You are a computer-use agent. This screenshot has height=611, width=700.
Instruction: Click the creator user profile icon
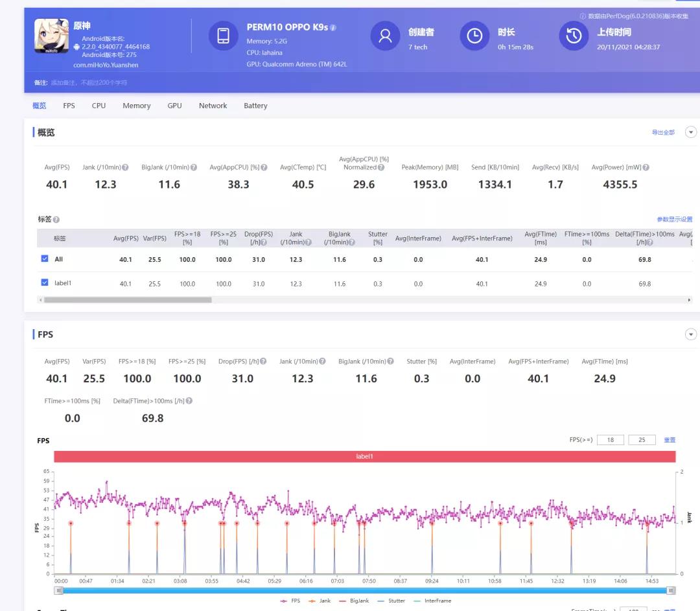[x=385, y=36]
